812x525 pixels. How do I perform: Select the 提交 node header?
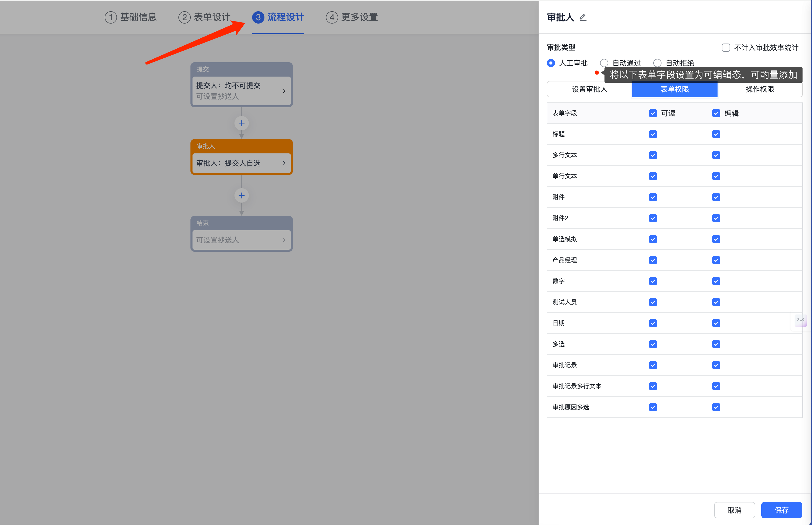(x=242, y=69)
